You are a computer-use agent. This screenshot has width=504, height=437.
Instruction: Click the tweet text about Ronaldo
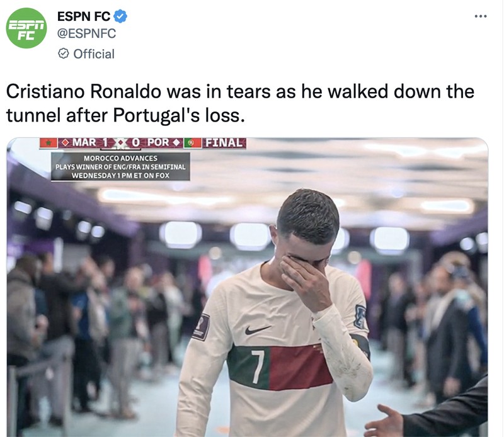pos(239,102)
